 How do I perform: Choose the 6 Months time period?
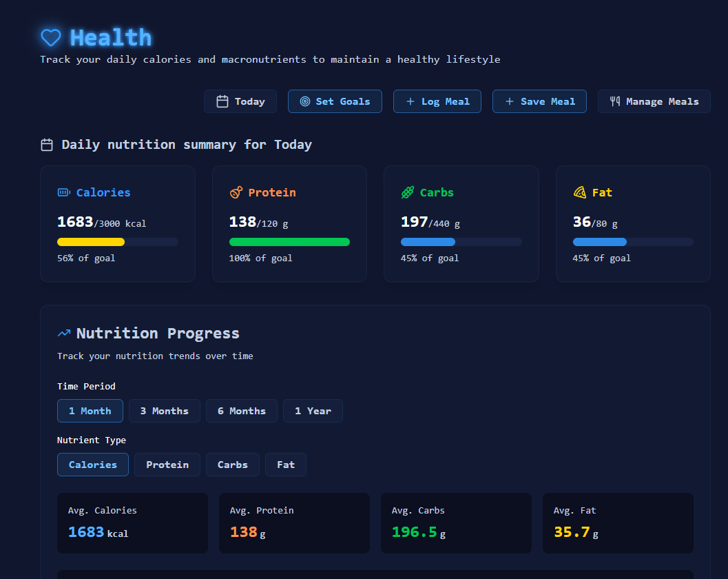(x=242, y=411)
